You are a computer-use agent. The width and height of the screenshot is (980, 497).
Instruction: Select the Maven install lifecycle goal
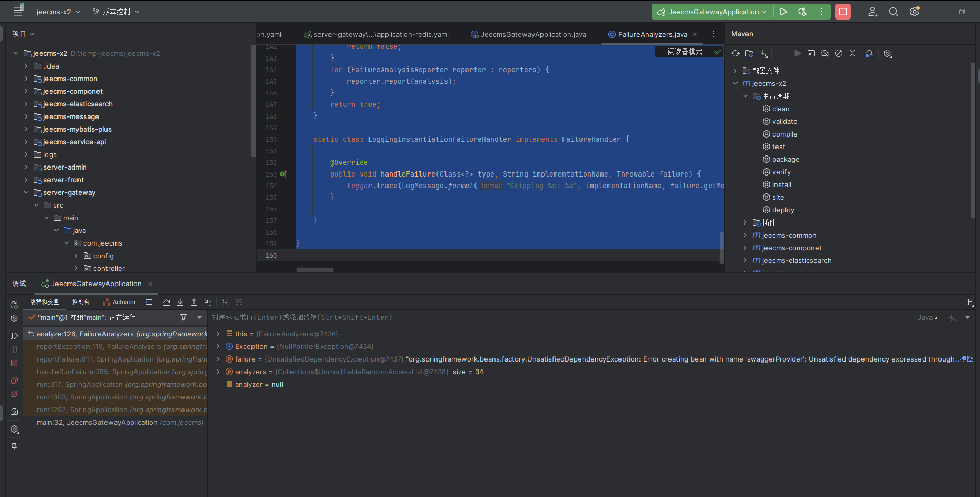tap(781, 184)
